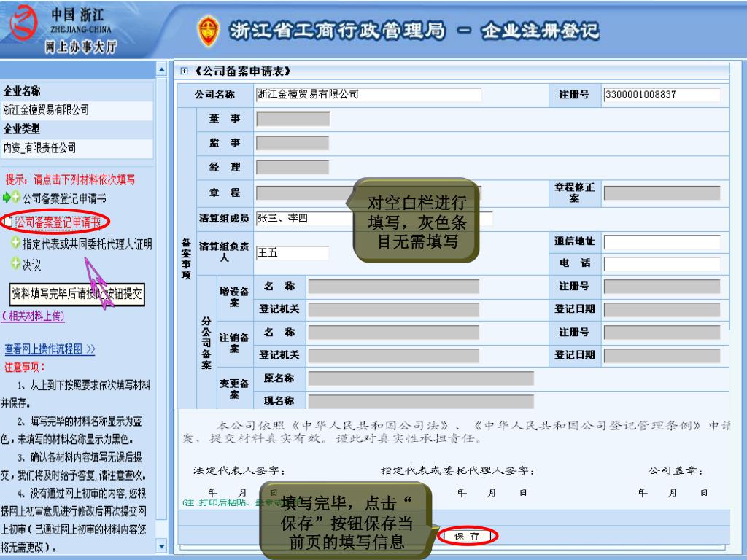Open the 公司备案登记申请书 item with green arrow
The image size is (747, 560).
click(x=64, y=198)
